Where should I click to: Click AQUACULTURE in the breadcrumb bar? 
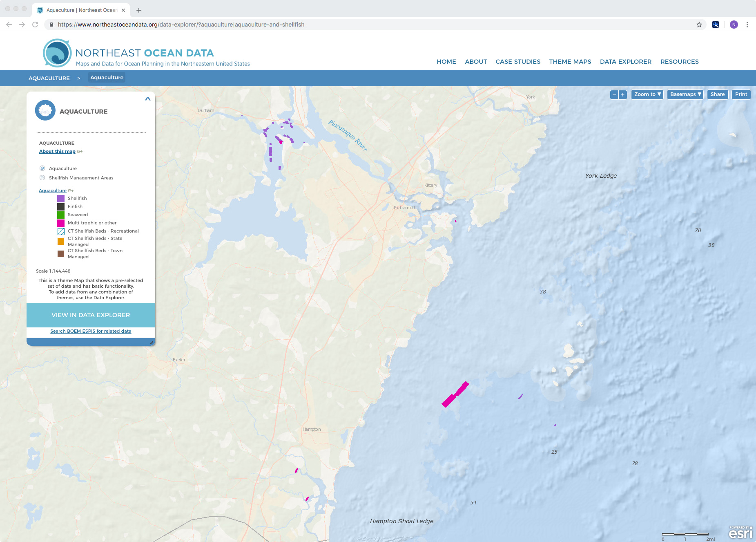tap(49, 78)
